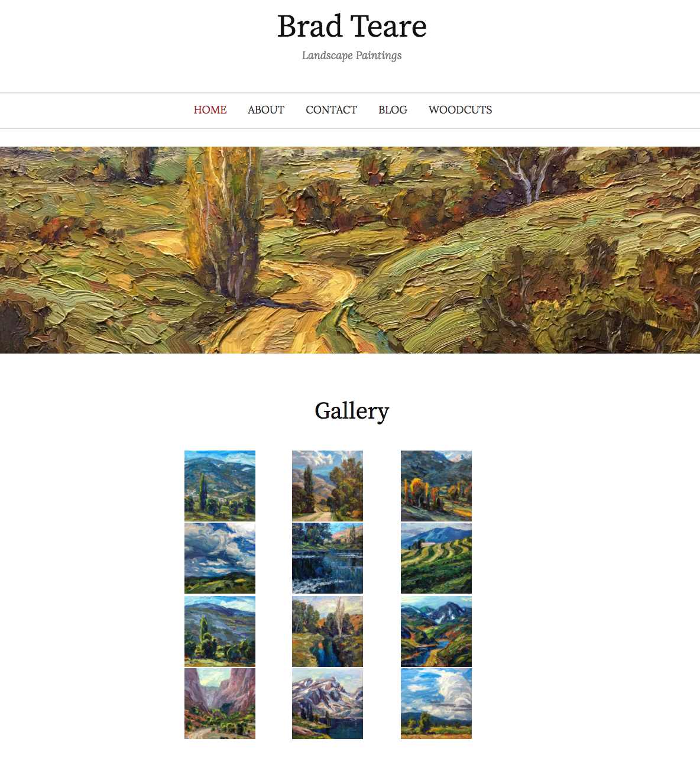View the dark blue river reflection thumbnail
This screenshot has height=771, width=700.
(328, 558)
